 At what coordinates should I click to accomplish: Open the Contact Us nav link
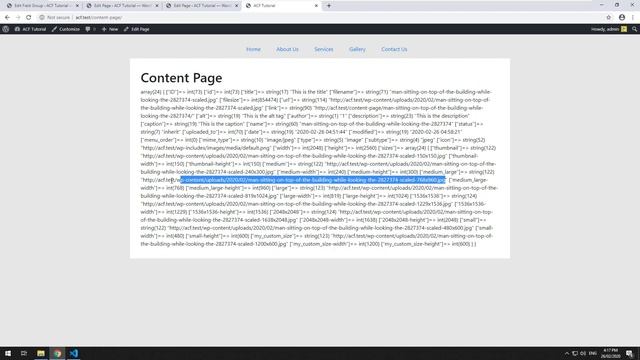pyautogui.click(x=394, y=49)
